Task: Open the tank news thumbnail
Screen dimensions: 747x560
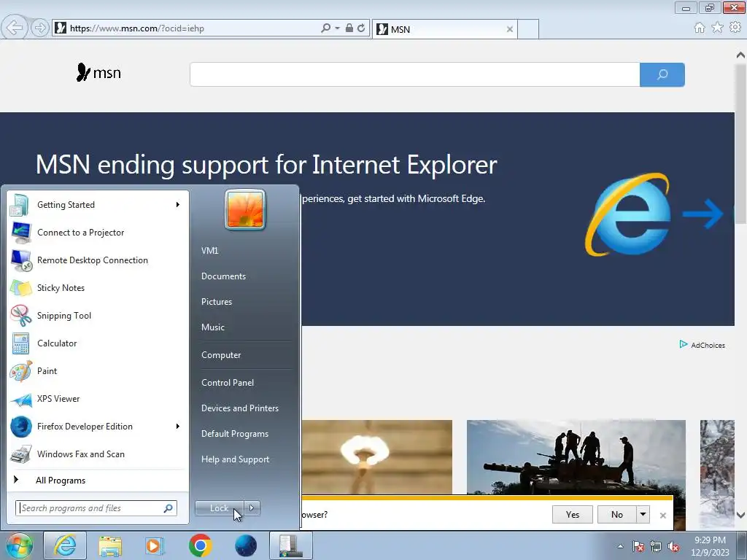Action: [576, 457]
